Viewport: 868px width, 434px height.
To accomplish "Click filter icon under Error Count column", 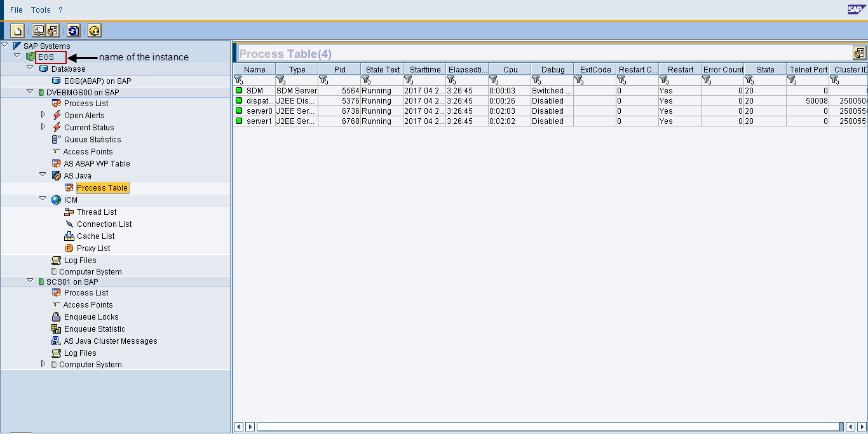I will coord(707,80).
